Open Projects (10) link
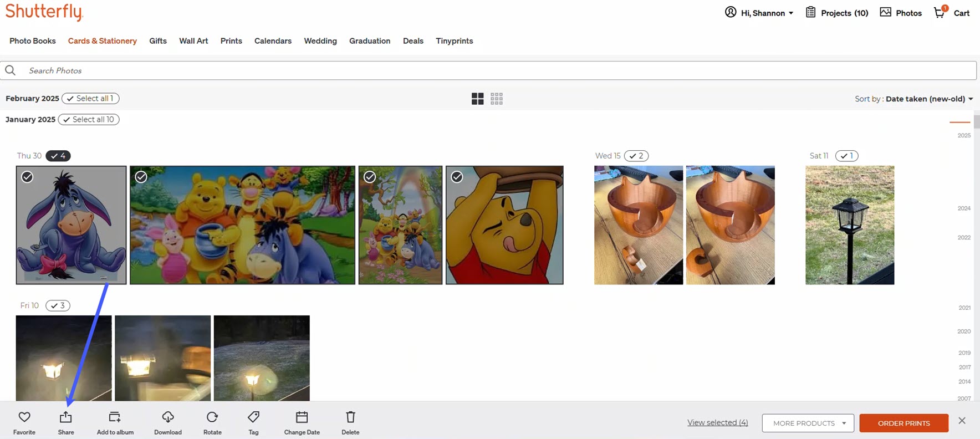 844,13
